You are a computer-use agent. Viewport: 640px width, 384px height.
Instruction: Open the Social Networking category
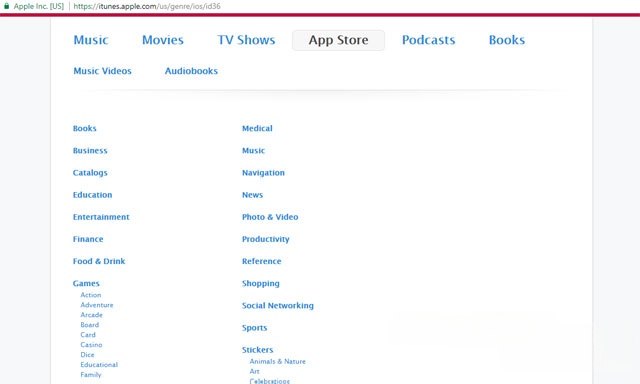point(278,305)
